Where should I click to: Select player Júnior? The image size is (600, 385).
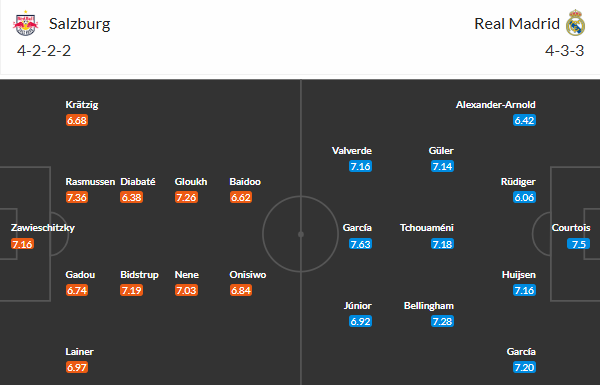[x=357, y=306]
